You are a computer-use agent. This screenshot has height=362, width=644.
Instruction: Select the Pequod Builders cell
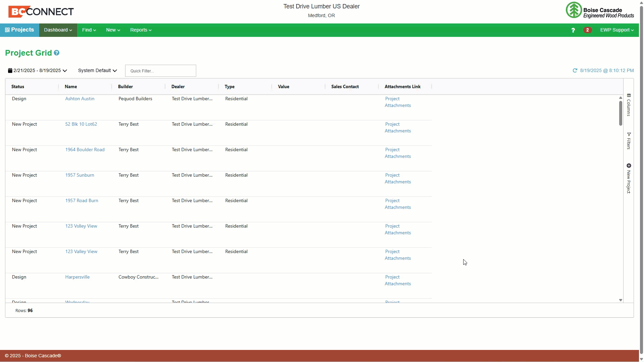(x=136, y=99)
